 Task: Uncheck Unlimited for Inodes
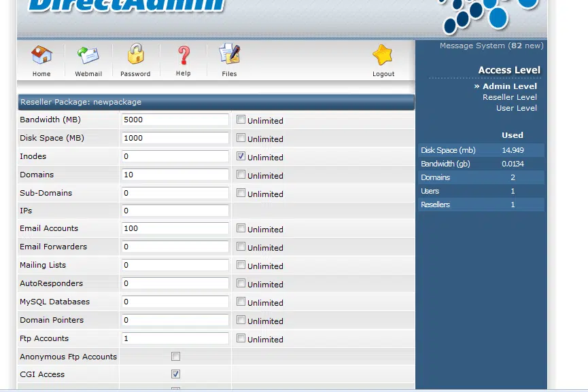[241, 156]
